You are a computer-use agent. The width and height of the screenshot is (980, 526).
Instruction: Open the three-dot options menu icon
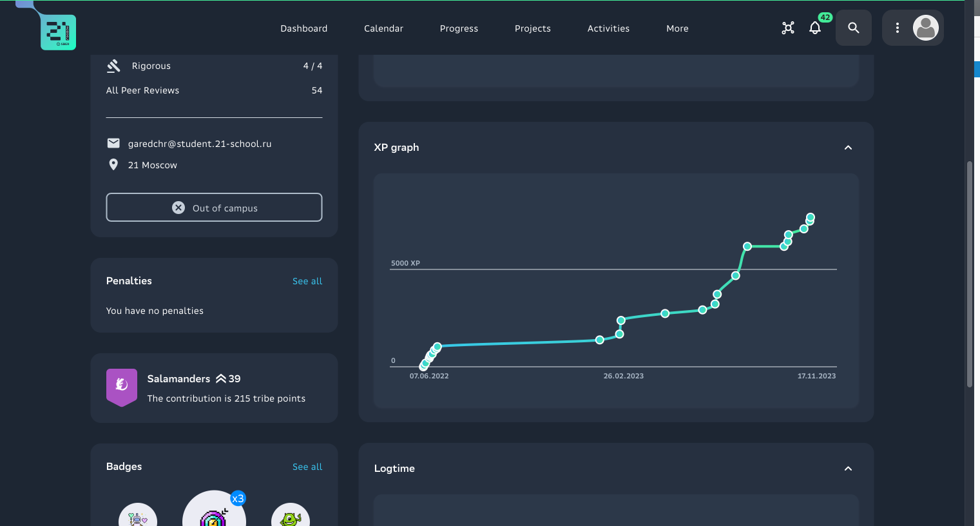coord(898,28)
